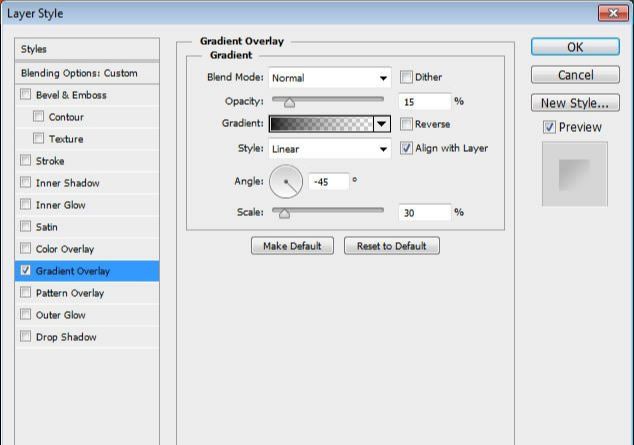
Task: Click the New Style... button
Action: click(x=575, y=103)
